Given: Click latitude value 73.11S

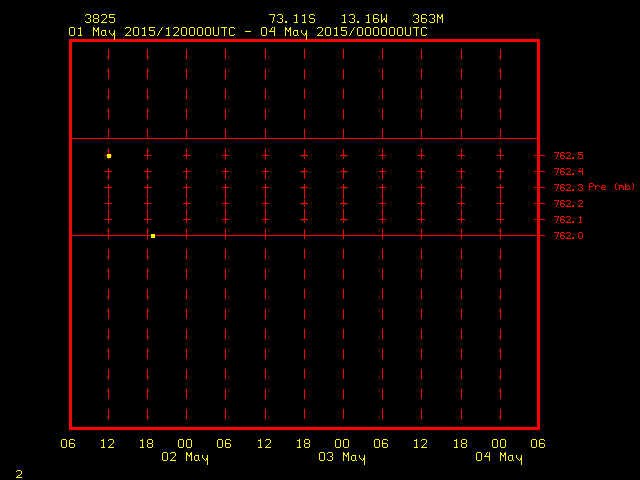Looking at the screenshot, I should (292, 19).
